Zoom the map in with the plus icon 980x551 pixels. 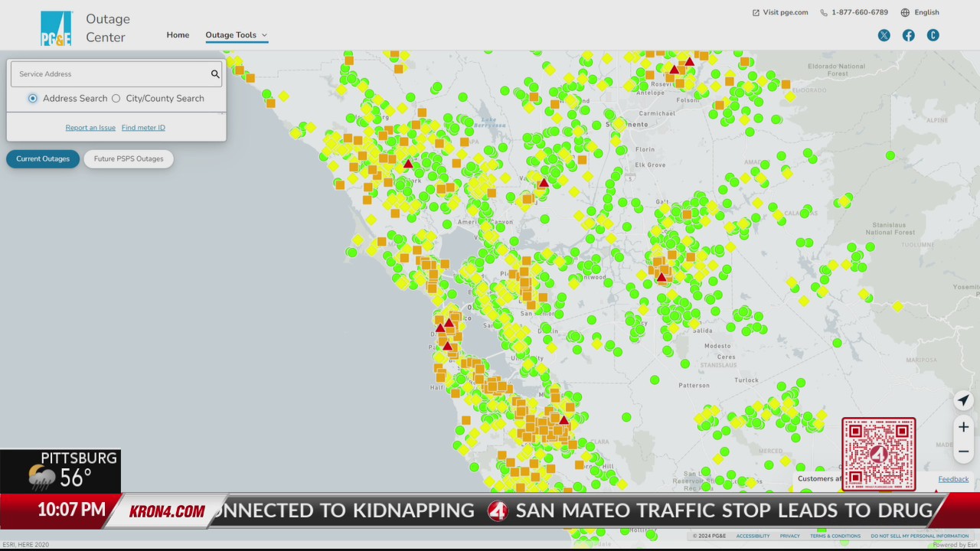[963, 426]
